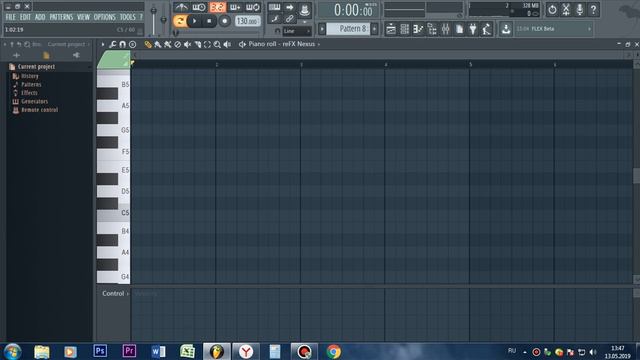Image resolution: width=640 pixels, height=360 pixels.
Task: Open the FILE menu
Action: click(x=11, y=17)
